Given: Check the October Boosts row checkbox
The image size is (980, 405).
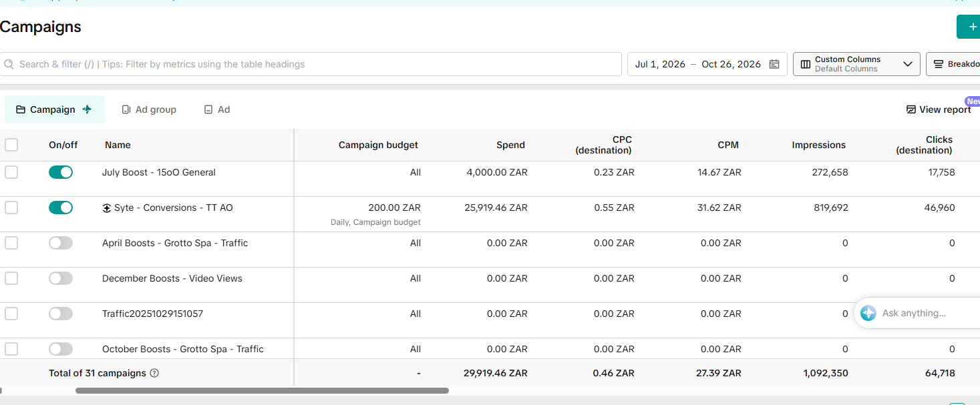Looking at the screenshot, I should 11,349.
